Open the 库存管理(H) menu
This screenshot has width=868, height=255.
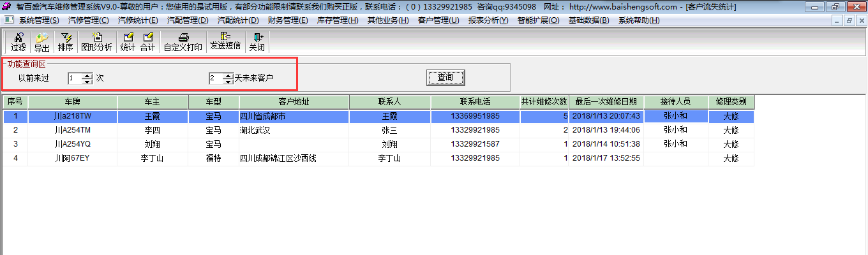[338, 20]
